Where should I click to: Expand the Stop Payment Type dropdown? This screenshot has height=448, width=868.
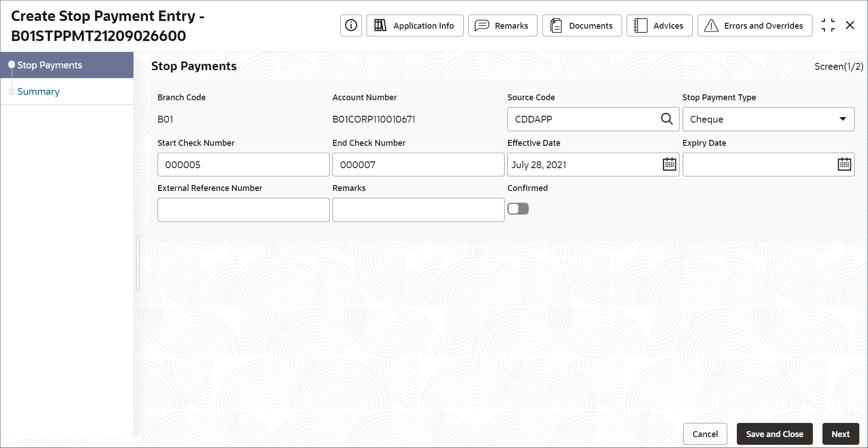768,119
